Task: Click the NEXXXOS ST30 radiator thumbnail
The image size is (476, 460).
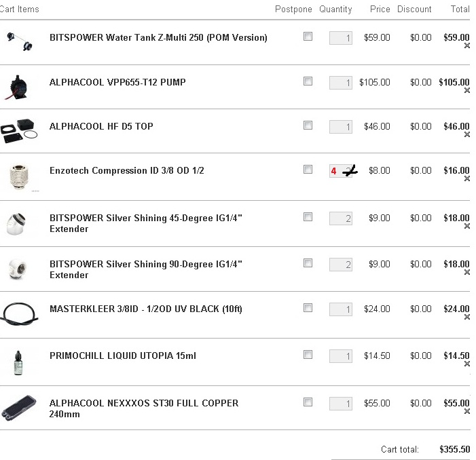Action: [18, 408]
